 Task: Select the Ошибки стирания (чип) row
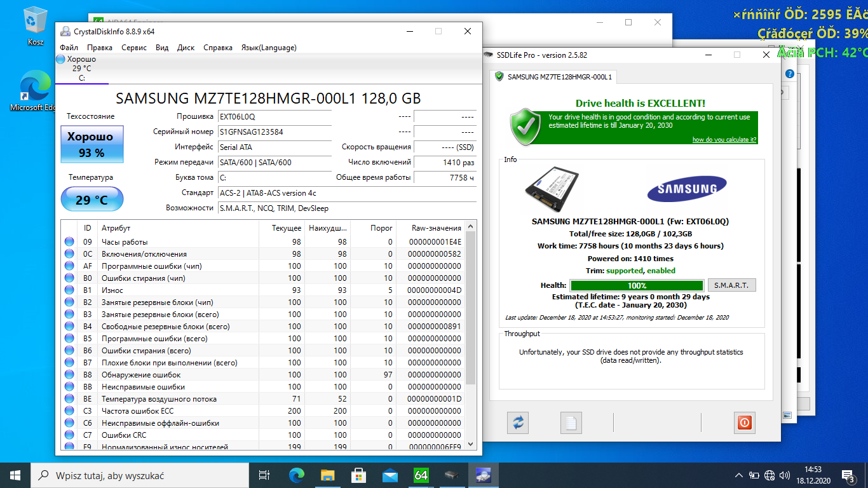(x=263, y=278)
